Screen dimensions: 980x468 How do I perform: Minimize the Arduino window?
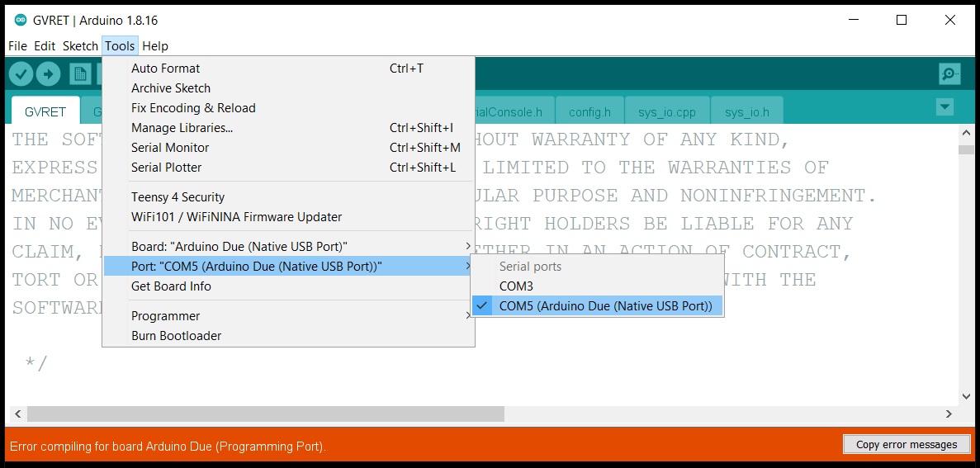(854, 20)
